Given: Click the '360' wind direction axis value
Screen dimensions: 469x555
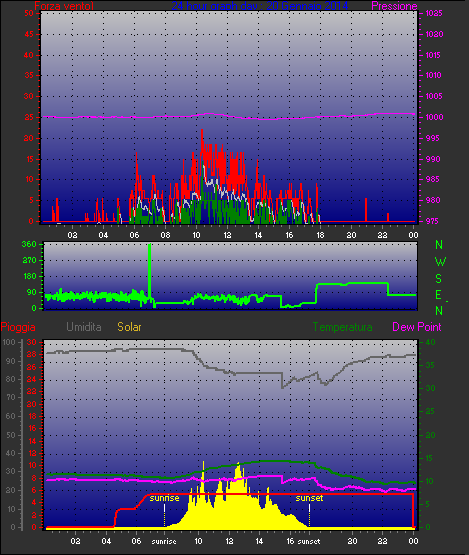Looking at the screenshot, I should 29,244.
